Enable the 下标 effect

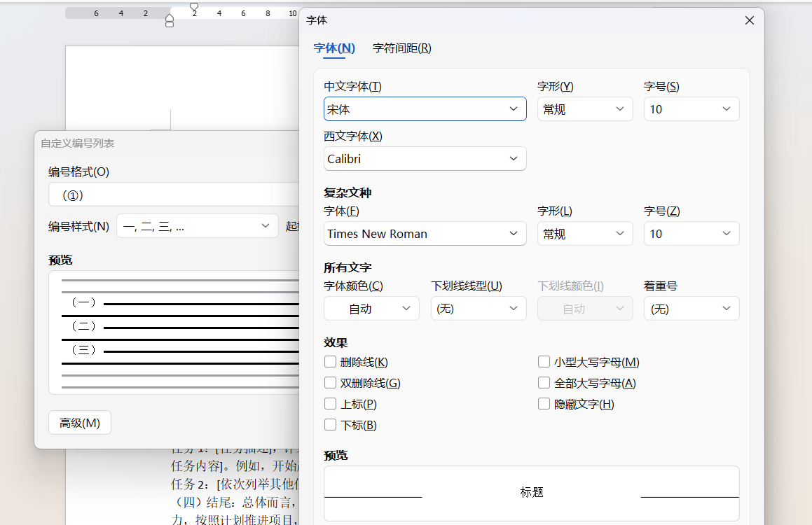pos(330,424)
